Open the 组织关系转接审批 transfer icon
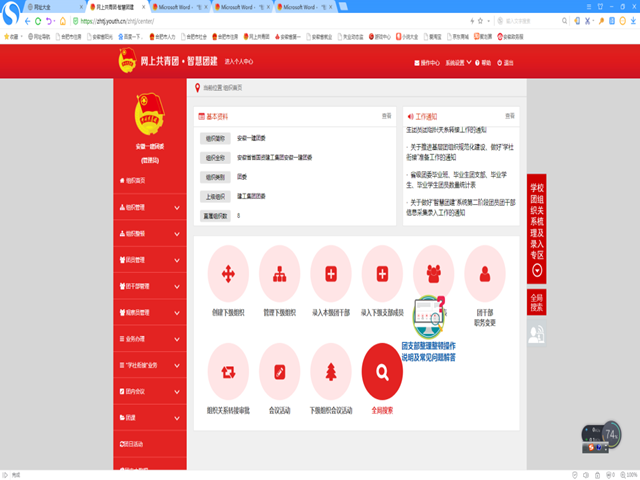 pos(228,371)
